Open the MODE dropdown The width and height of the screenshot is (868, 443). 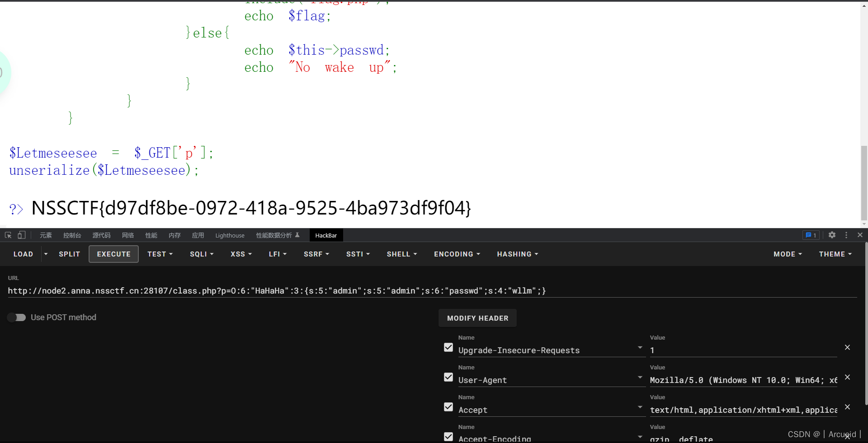[788, 254]
